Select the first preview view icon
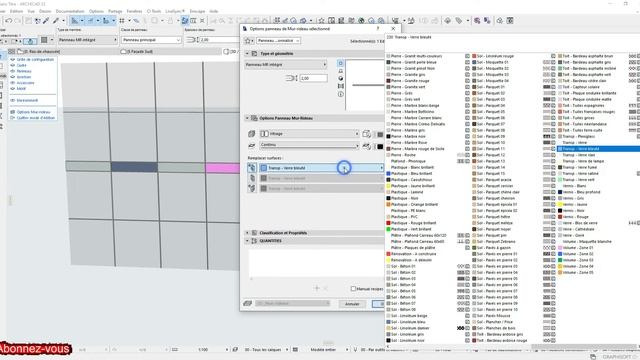Viewport: 640px width, 360px height. coord(340,63)
